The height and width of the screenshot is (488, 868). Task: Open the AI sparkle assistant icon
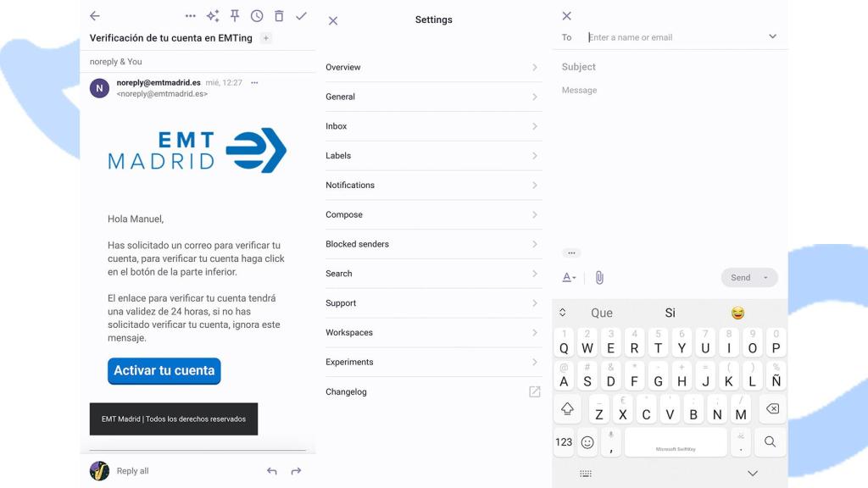point(213,16)
